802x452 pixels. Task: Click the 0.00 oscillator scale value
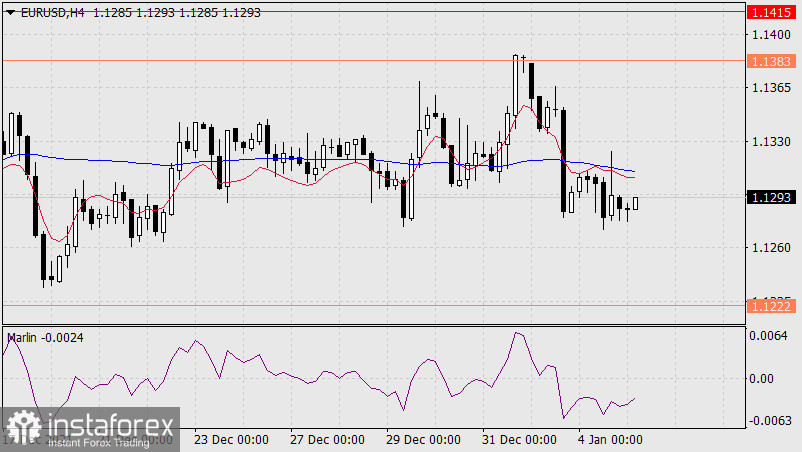[x=761, y=379]
